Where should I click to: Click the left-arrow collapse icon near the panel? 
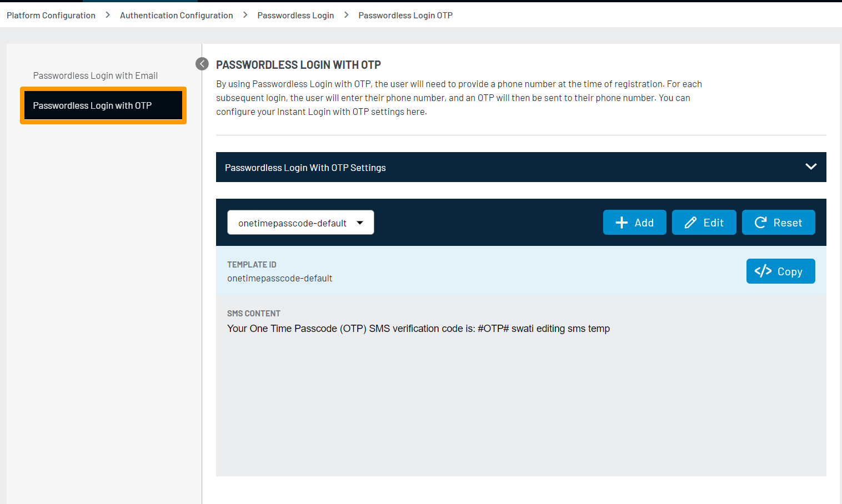point(202,64)
